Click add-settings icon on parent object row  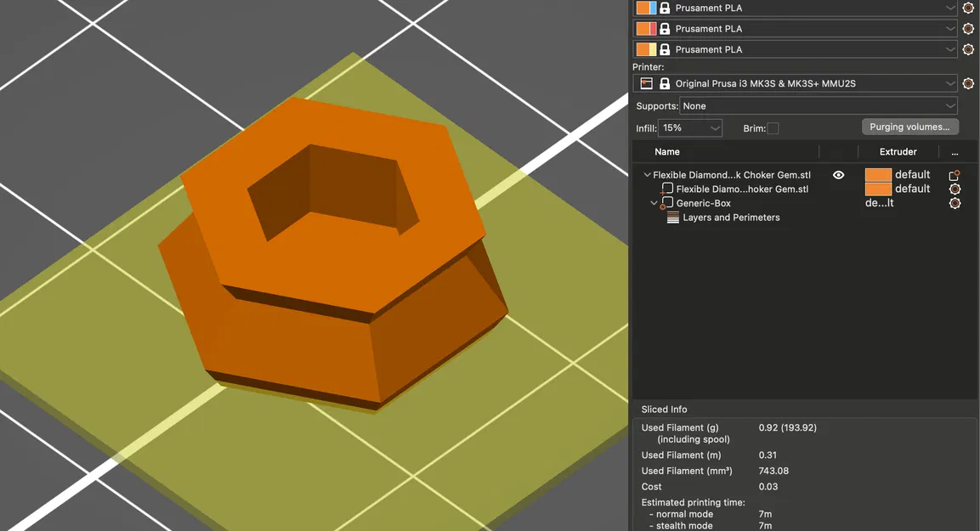coord(955,175)
